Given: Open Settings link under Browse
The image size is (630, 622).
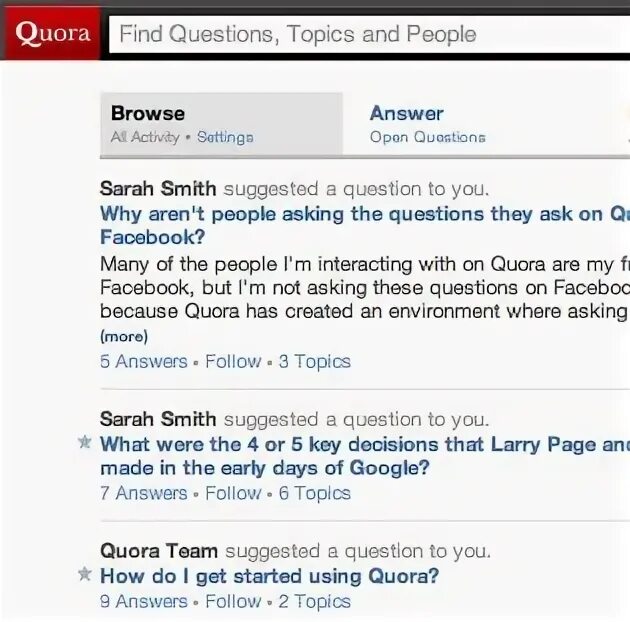Looking at the screenshot, I should pyautogui.click(x=225, y=138).
